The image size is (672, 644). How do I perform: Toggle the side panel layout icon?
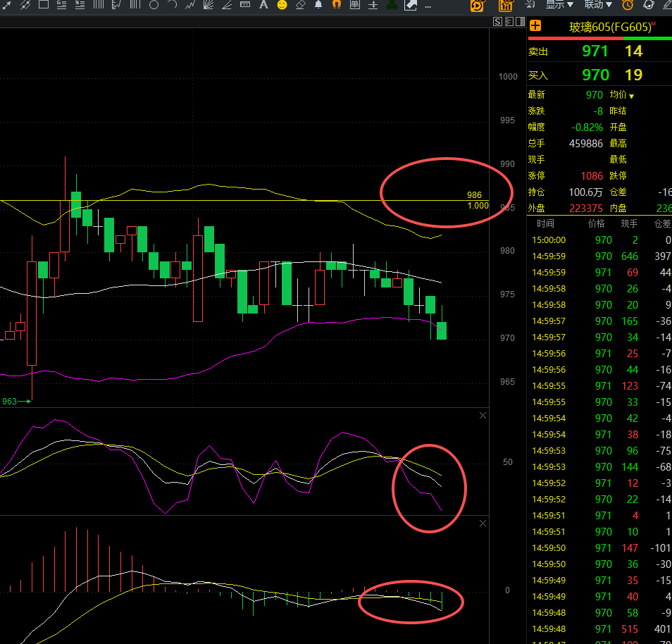521,22
